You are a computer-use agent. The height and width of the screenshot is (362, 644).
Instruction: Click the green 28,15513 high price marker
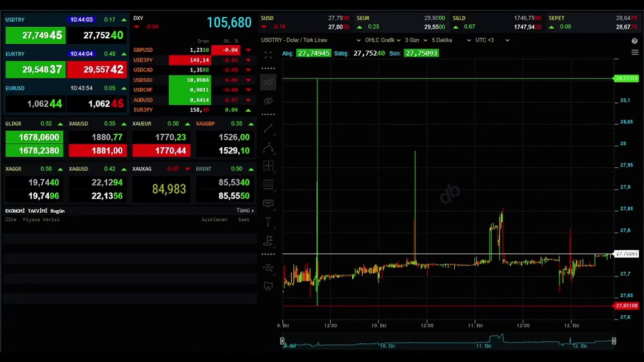click(x=626, y=78)
